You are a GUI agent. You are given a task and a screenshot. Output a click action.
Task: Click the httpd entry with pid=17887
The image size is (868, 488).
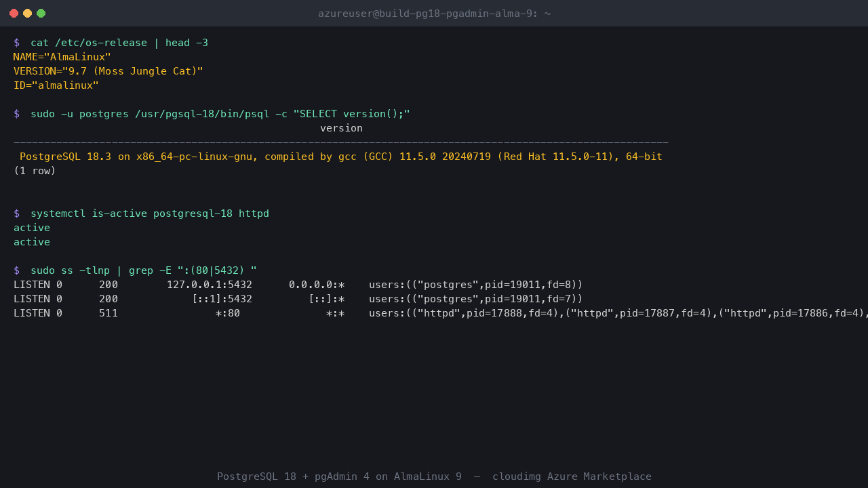coord(638,313)
